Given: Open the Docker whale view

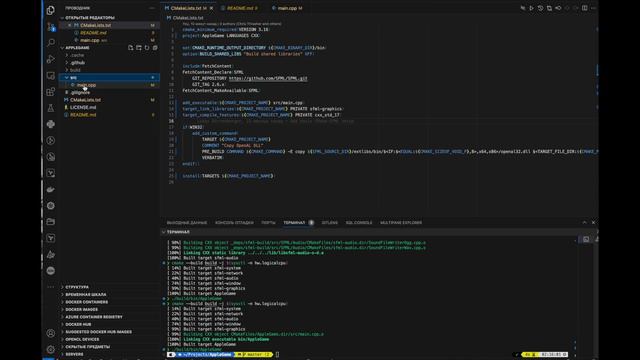Looking at the screenshot, I should click(x=51, y=189).
